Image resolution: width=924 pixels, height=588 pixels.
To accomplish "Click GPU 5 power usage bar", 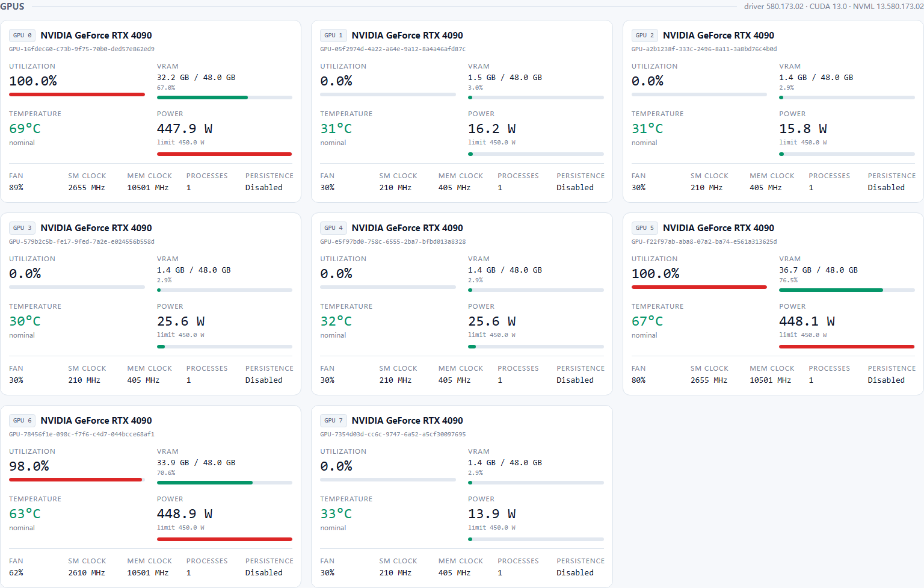I will (847, 347).
